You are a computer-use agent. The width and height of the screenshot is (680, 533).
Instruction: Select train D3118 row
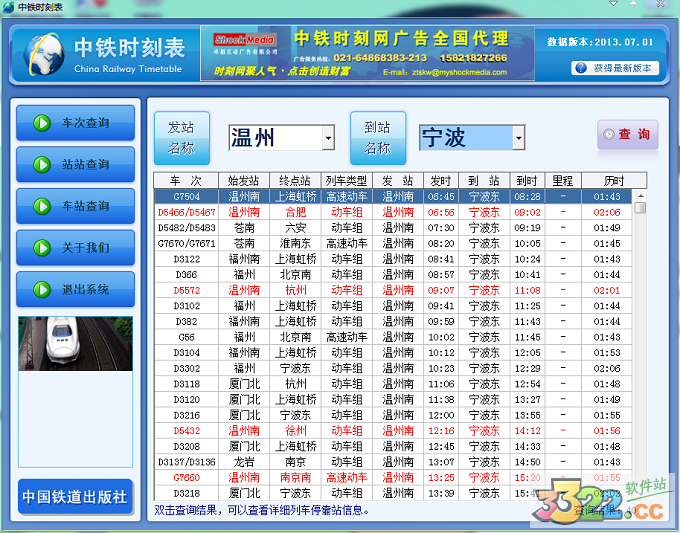[393, 384]
